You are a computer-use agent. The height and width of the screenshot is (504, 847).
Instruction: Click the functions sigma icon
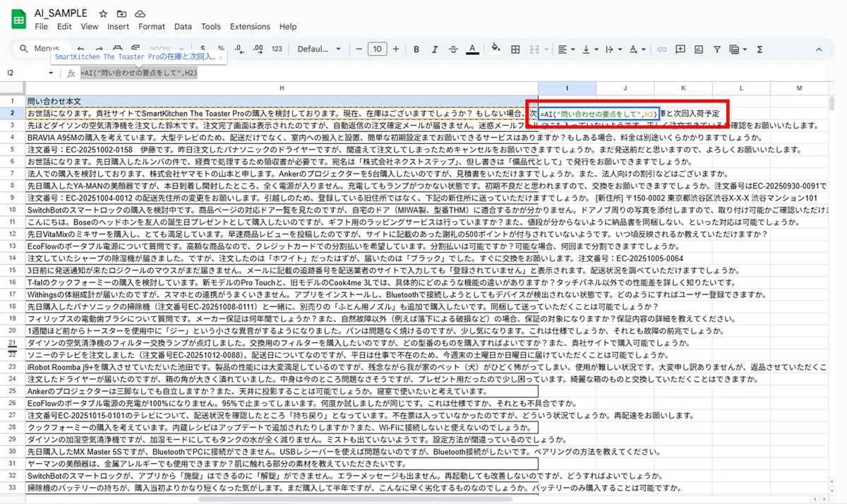759,49
